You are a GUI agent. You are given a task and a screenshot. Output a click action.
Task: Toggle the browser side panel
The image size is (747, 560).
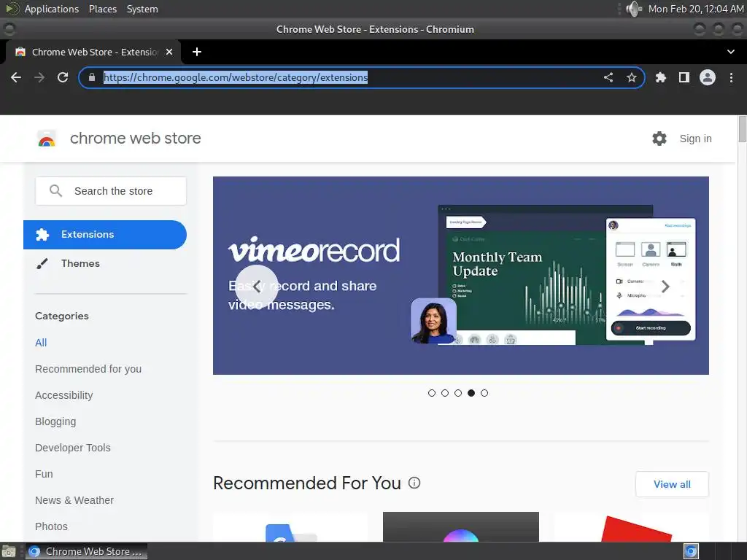(684, 77)
